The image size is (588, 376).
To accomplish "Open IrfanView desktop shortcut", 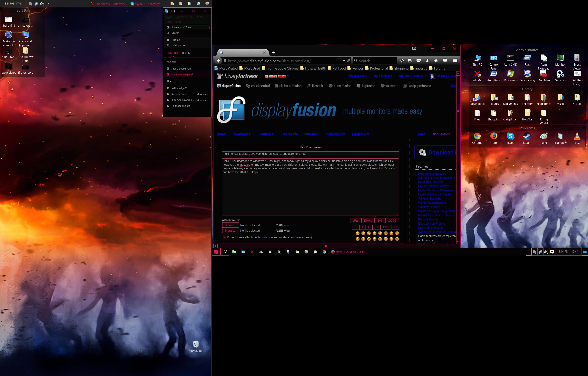I will (560, 138).
